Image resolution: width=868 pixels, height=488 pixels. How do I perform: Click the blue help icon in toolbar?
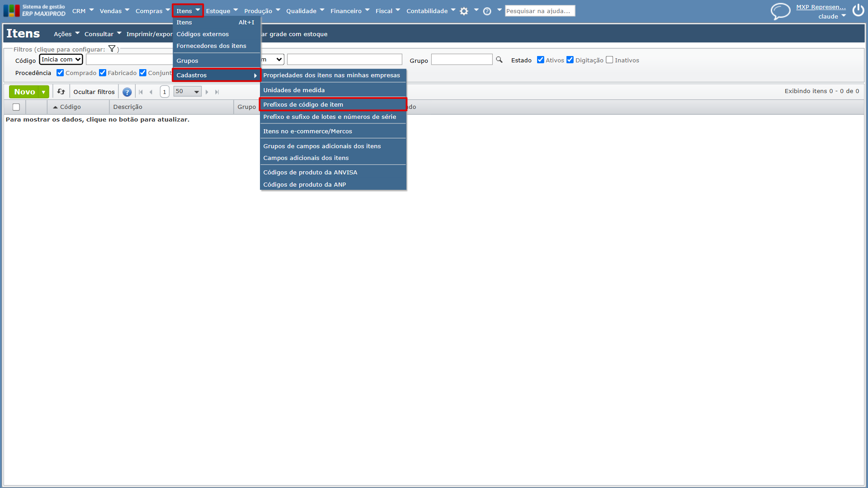[127, 92]
